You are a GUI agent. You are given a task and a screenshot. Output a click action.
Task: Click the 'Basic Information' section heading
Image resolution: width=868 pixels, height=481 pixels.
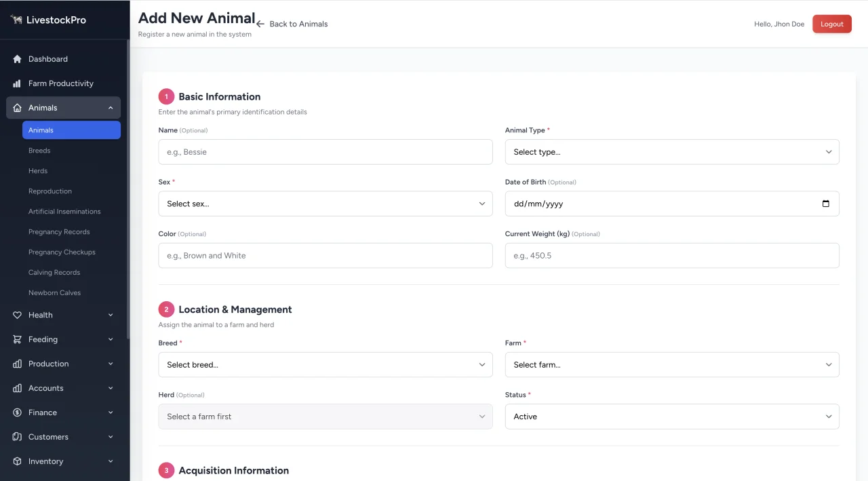point(220,96)
